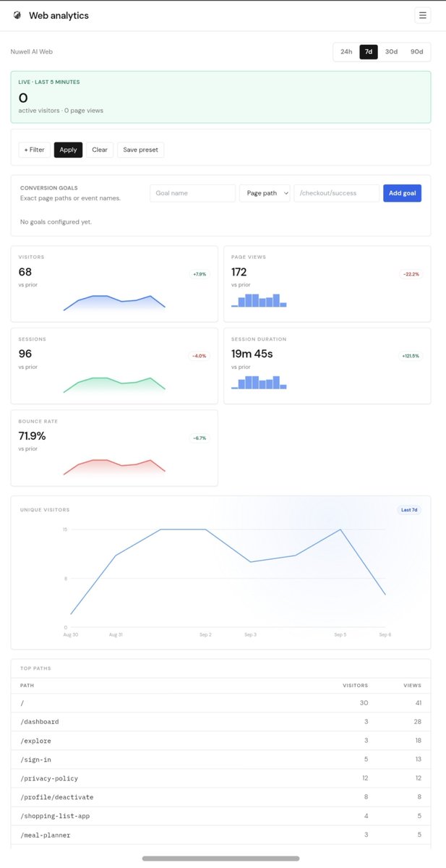Click the live active visitors banner
446x868 pixels.
(x=220, y=97)
